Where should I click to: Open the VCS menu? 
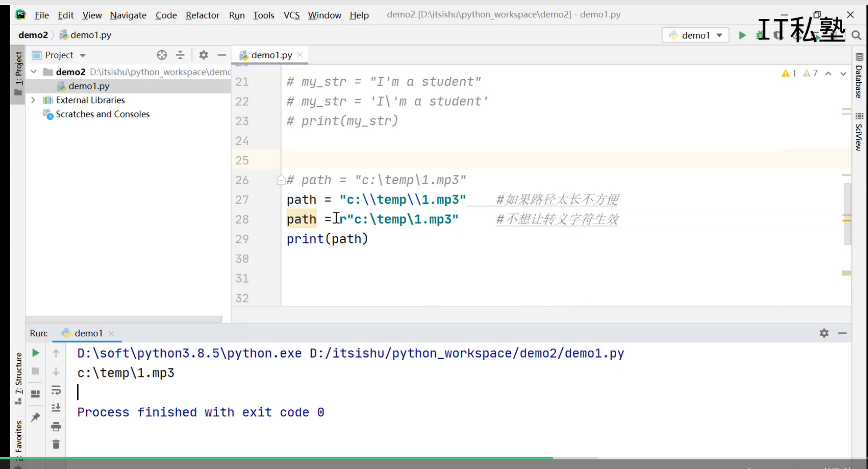coord(291,15)
